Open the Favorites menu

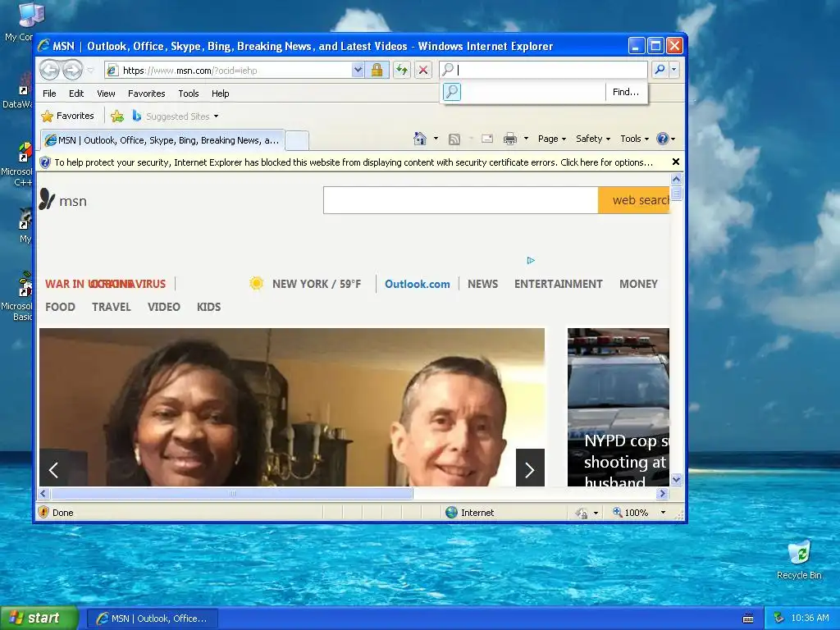146,94
